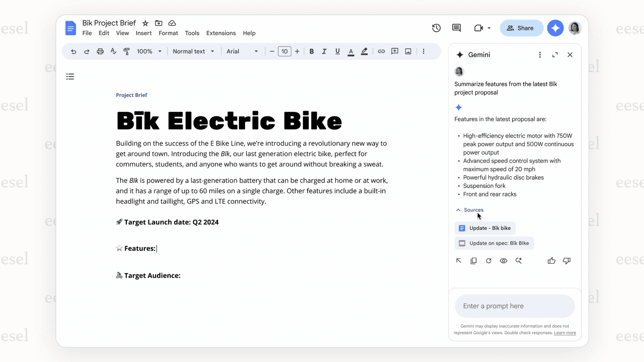Toggle italic formatting
Screen dimensions: 644x362
[x=324, y=51]
